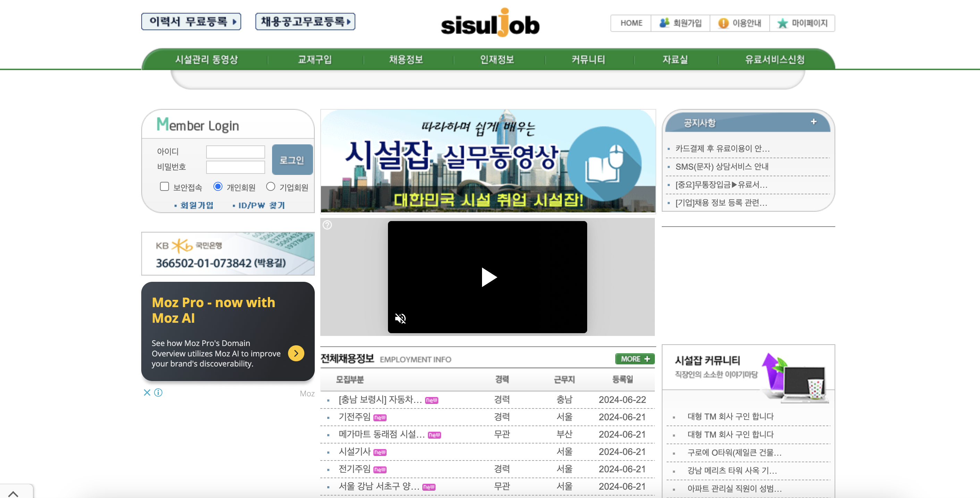This screenshot has height=498, width=980.
Task: Open the help question-mark icon above the video
Action: (x=327, y=225)
